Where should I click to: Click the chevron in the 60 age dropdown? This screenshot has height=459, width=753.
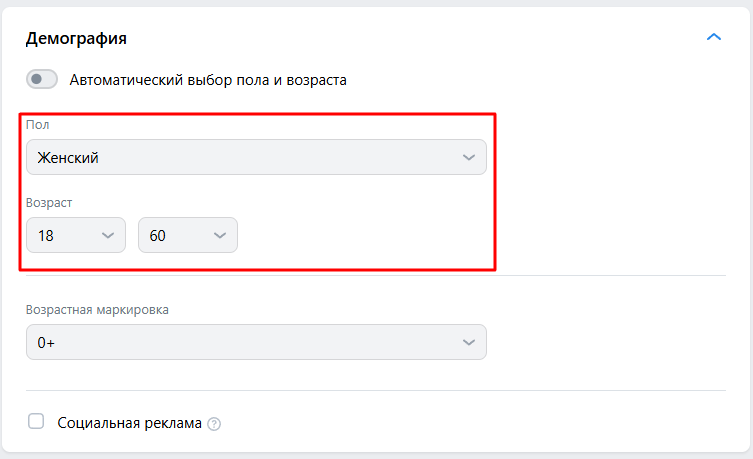[220, 235]
